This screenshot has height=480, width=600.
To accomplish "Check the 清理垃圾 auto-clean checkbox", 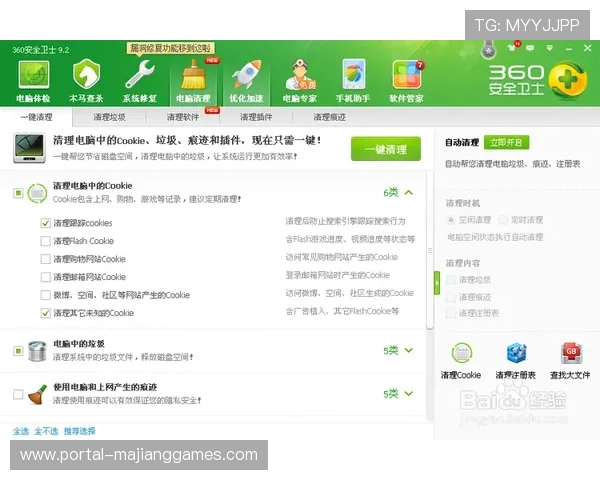I will coord(451,280).
